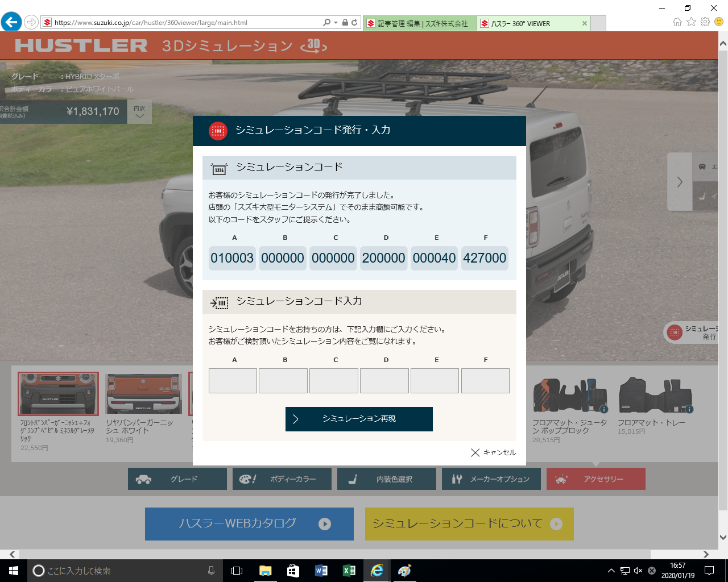The width and height of the screenshot is (728, 582).
Task: Open the アクセサリー tab
Action: [x=596, y=479]
